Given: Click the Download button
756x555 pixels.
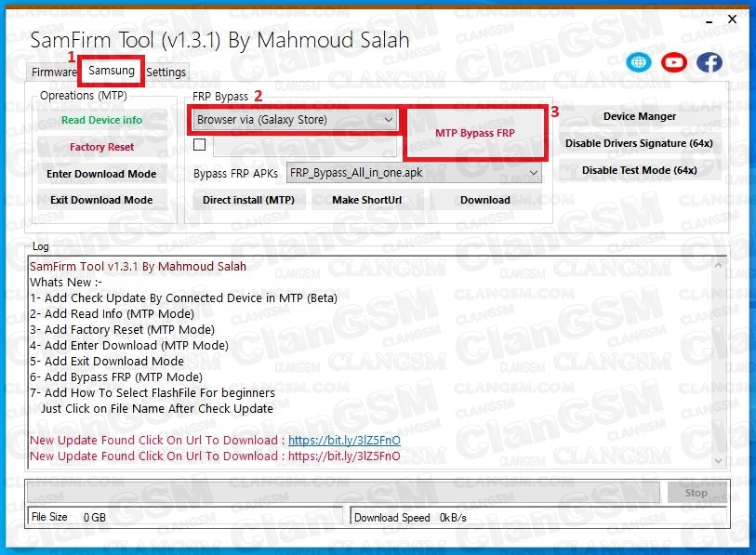Looking at the screenshot, I should (485, 200).
